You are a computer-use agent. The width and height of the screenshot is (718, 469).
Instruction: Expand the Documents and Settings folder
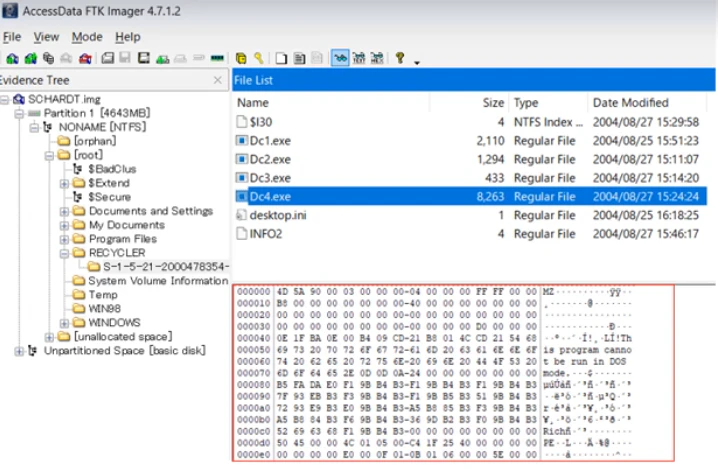[65, 211]
